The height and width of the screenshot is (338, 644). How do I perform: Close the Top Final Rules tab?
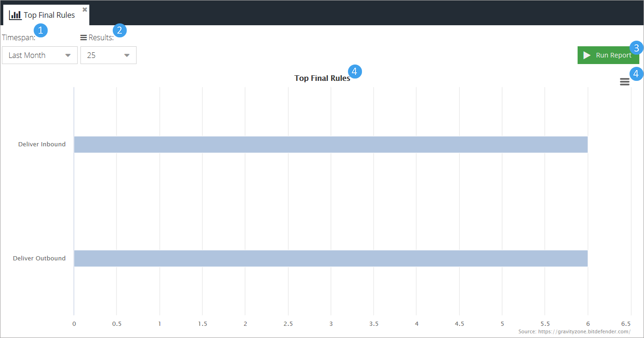(x=85, y=9)
